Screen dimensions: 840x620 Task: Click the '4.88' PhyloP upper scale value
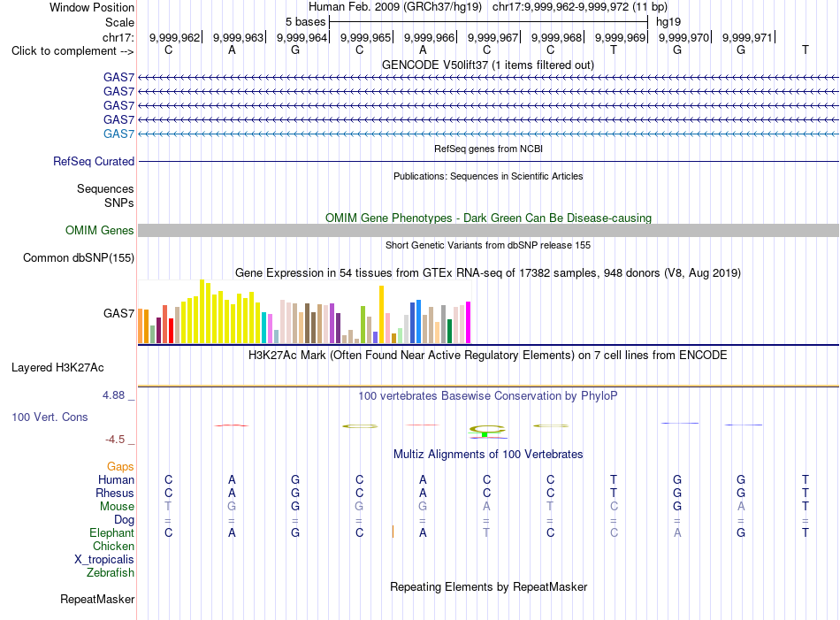tap(113, 395)
